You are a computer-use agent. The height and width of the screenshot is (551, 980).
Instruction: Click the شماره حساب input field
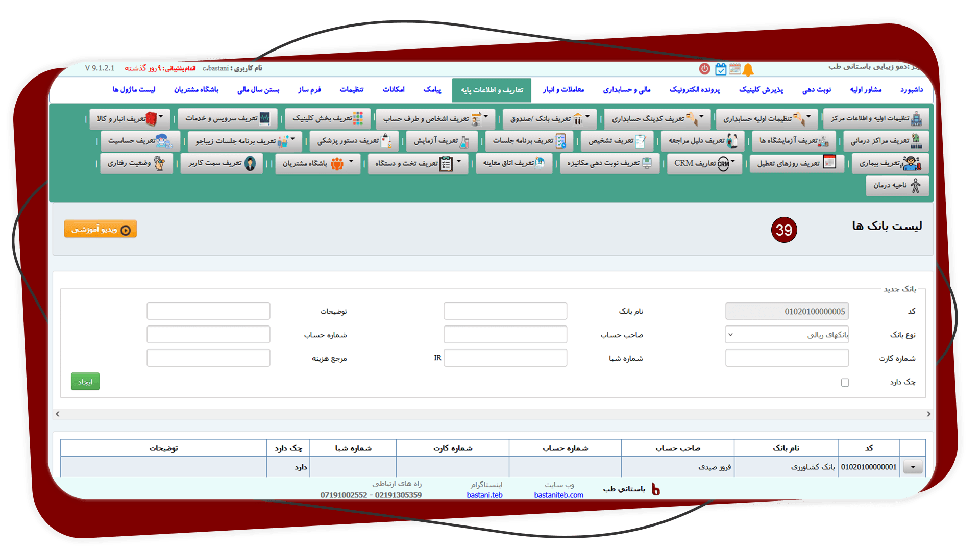tap(208, 335)
